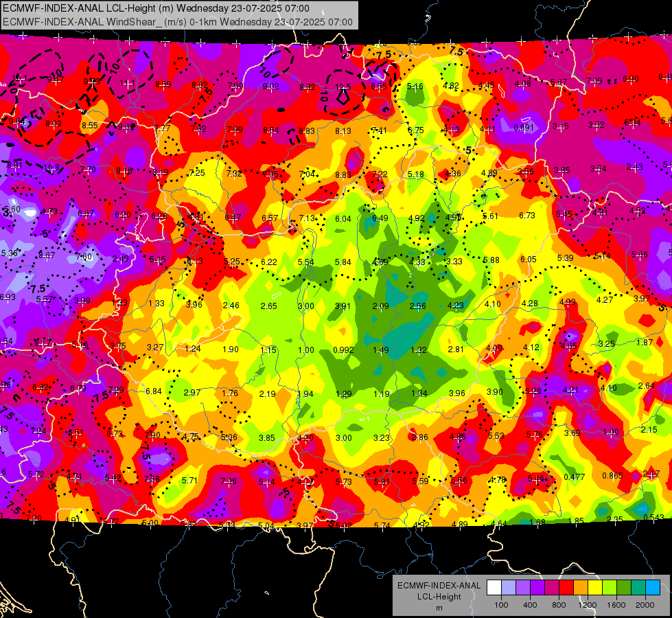Click the wind shear value 1.15

(268, 350)
